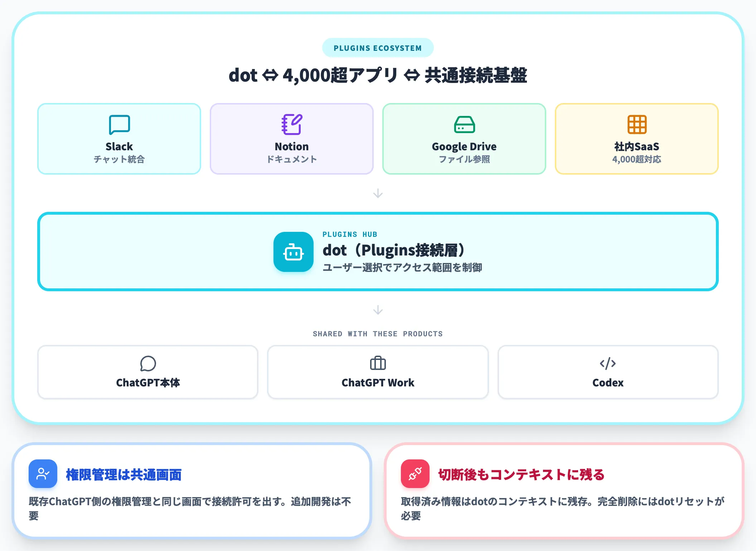
Task: Click the 'Google Drive' card label
Action: coord(464,146)
